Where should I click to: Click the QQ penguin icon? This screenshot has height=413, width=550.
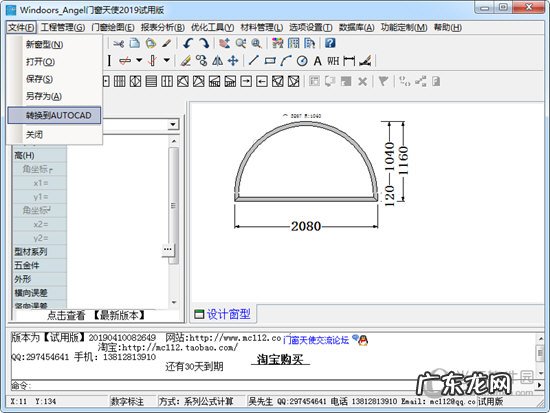pyautogui.click(x=363, y=340)
